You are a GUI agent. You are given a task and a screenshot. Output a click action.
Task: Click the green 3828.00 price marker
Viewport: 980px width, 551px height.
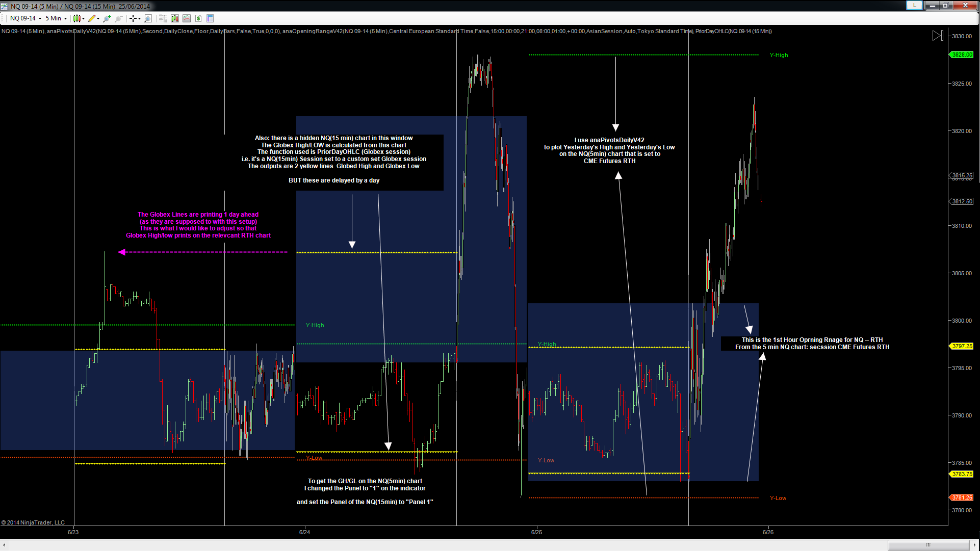pos(962,55)
